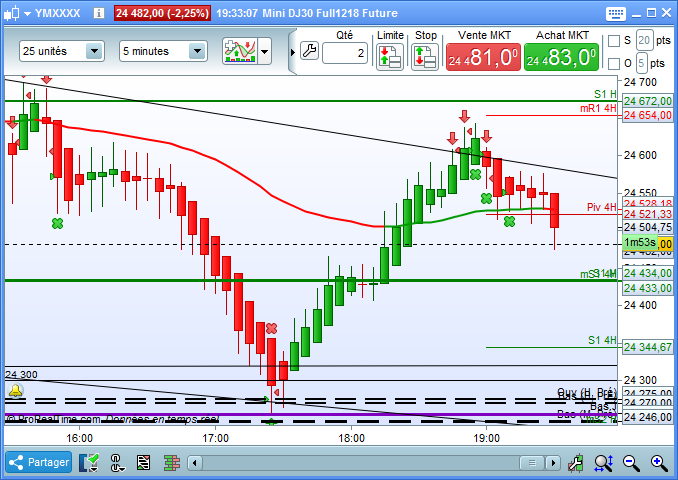This screenshot has height=480, width=678.
Task: Open the chart window menu icon
Action: (x=12, y=13)
